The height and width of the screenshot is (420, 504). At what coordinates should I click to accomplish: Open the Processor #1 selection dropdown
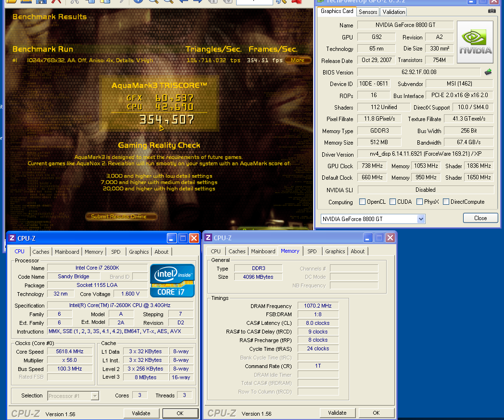[94, 396]
